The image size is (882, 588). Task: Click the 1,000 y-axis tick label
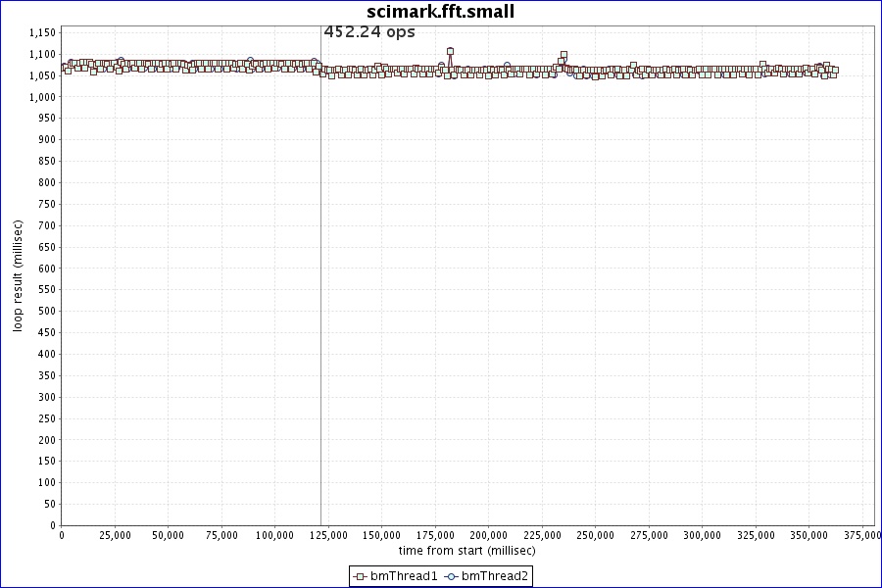click(41, 97)
